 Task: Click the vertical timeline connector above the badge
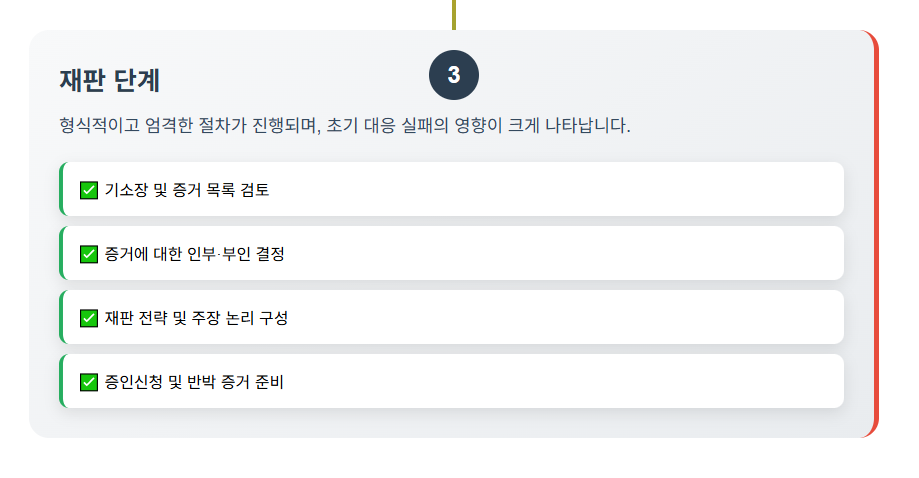click(454, 14)
